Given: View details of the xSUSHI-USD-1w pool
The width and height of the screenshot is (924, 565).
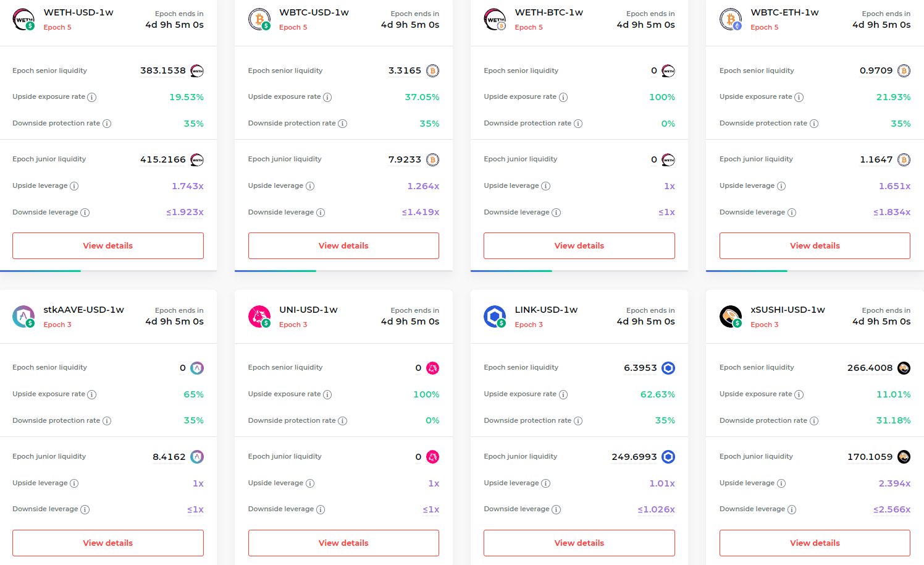Looking at the screenshot, I should pyautogui.click(x=815, y=543).
